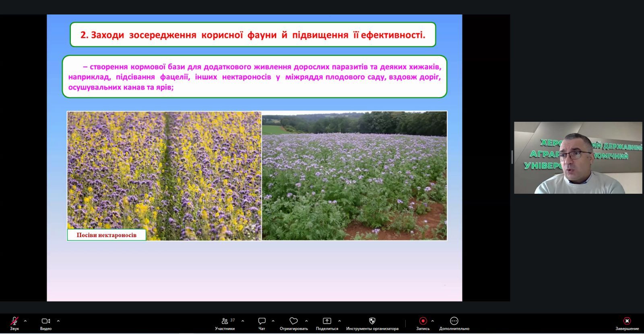Open Инструменты организатора shield icon
This screenshot has height=334, width=644.
[372, 321]
